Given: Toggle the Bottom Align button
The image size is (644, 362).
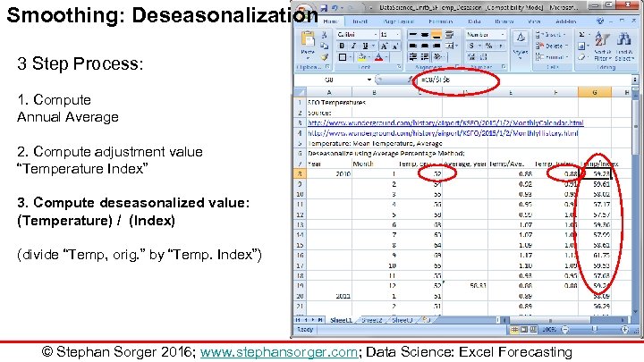Looking at the screenshot, I should 436,35.
